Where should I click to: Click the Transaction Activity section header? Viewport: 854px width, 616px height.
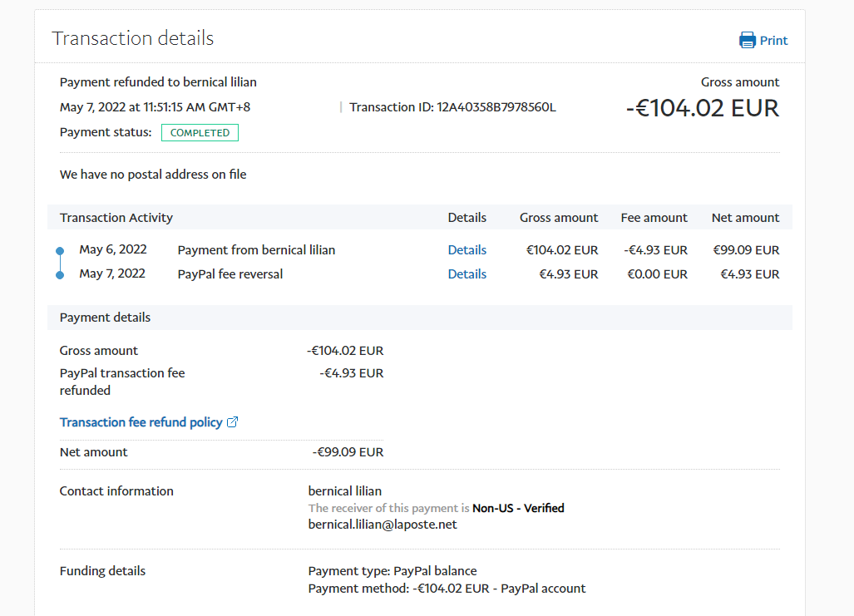116,218
